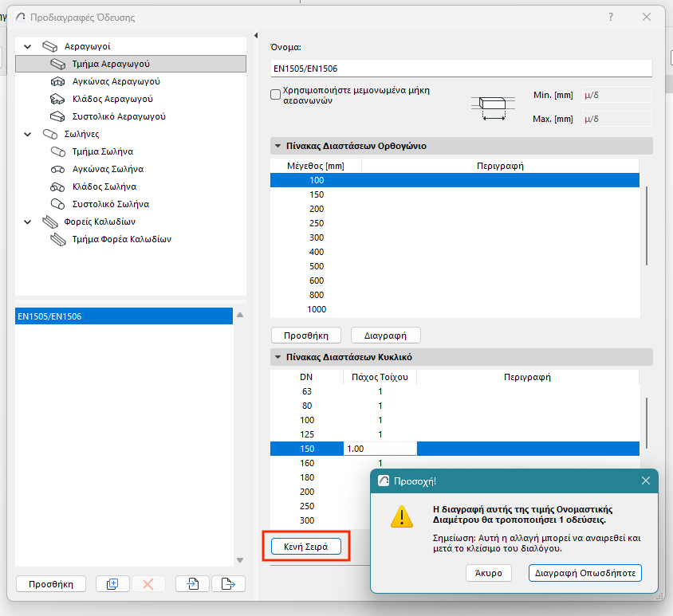The height and width of the screenshot is (616, 673).
Task: Select DN 80 row in circular table
Action: point(455,406)
